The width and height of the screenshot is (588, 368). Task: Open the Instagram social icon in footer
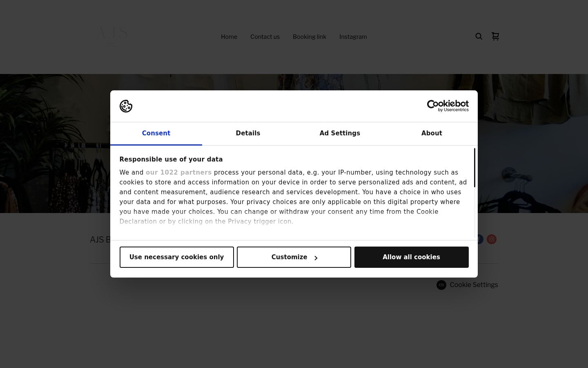[x=492, y=239]
